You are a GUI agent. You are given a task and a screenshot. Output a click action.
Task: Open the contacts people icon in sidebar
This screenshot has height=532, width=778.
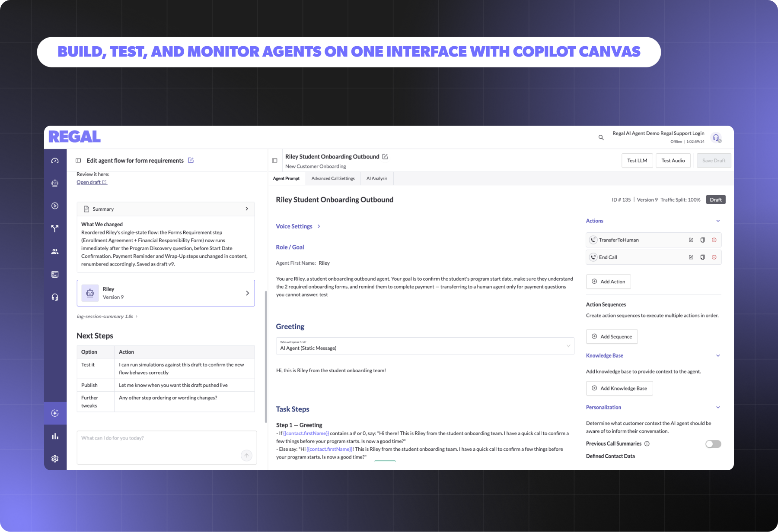coord(55,251)
